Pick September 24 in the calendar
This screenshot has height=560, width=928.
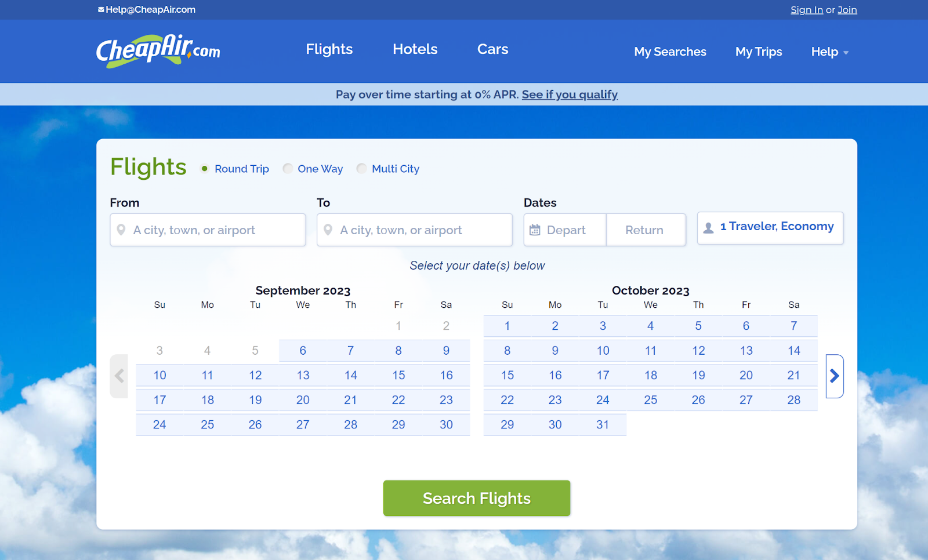[x=159, y=425]
